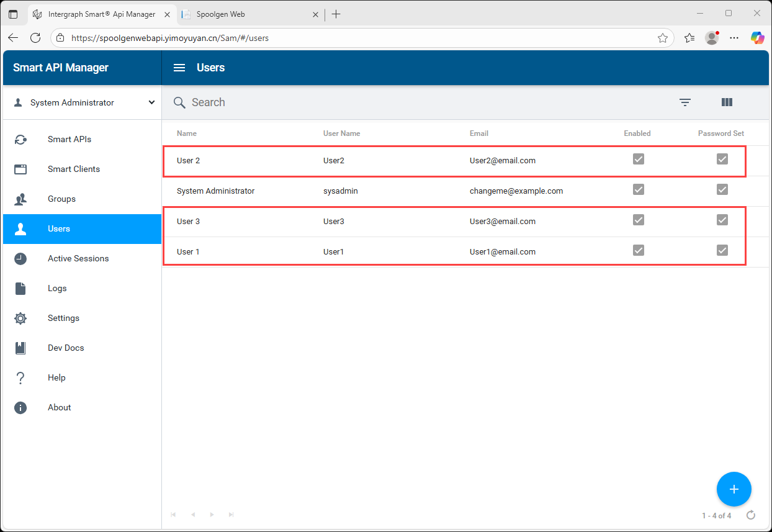Viewport: 772px width, 532px height.
Task: Click the blue add user button
Action: tap(734, 489)
